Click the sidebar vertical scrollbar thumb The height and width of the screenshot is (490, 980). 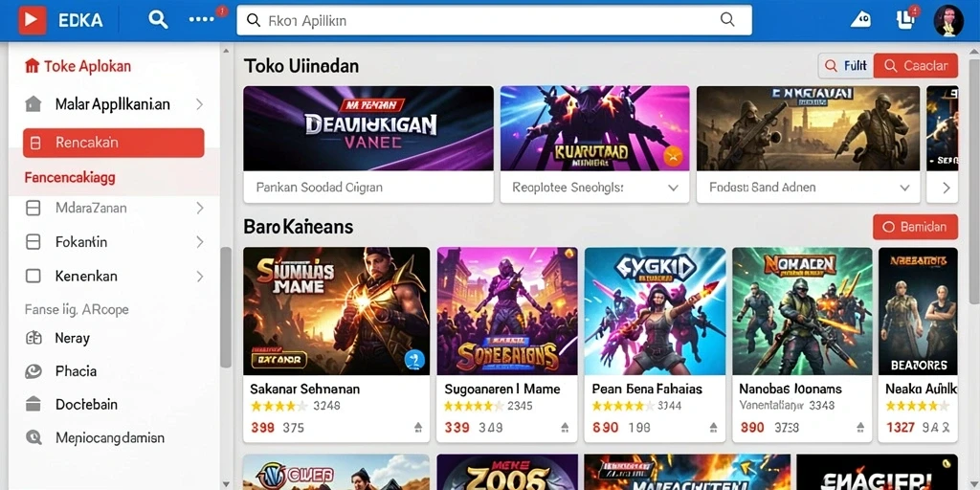pos(226,306)
